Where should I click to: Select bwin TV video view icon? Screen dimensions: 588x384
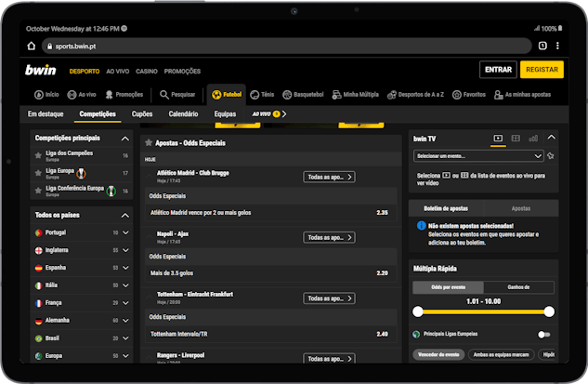pyautogui.click(x=498, y=139)
